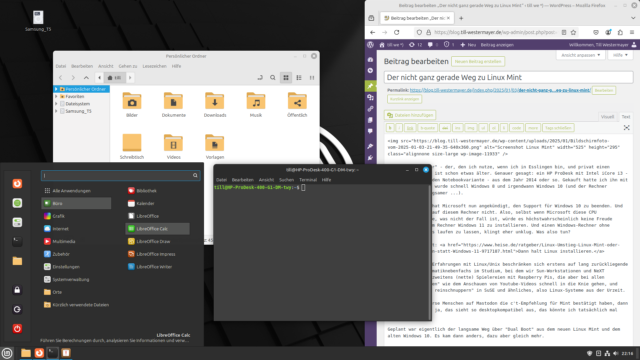This screenshot has width=640, height=360.
Task: Click the permalink Bearbeiten button
Action: [603, 90]
